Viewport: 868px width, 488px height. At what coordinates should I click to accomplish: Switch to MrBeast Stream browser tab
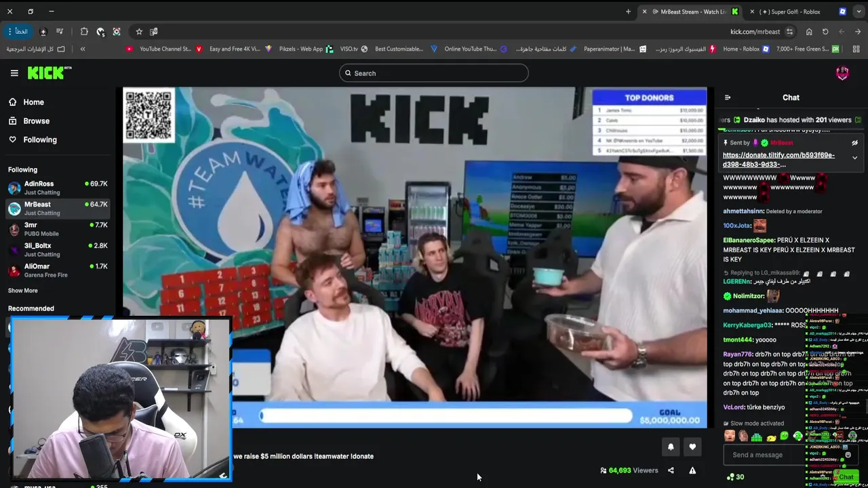coord(689,12)
